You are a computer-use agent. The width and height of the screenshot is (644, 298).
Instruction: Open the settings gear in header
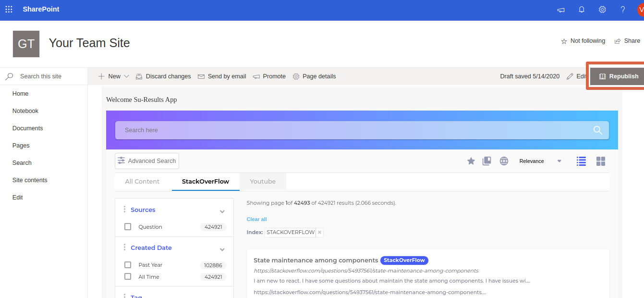[602, 10]
